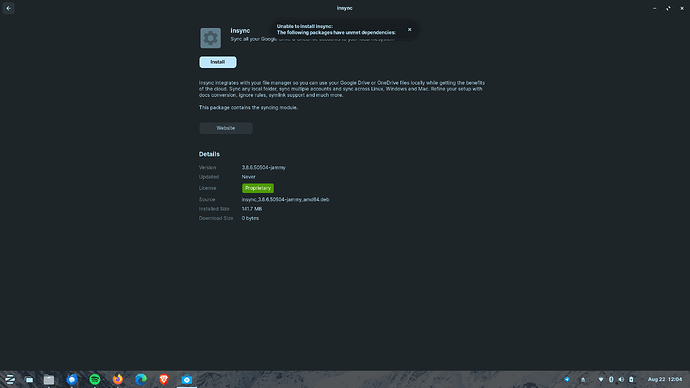Open the Insync Website link button

point(226,128)
